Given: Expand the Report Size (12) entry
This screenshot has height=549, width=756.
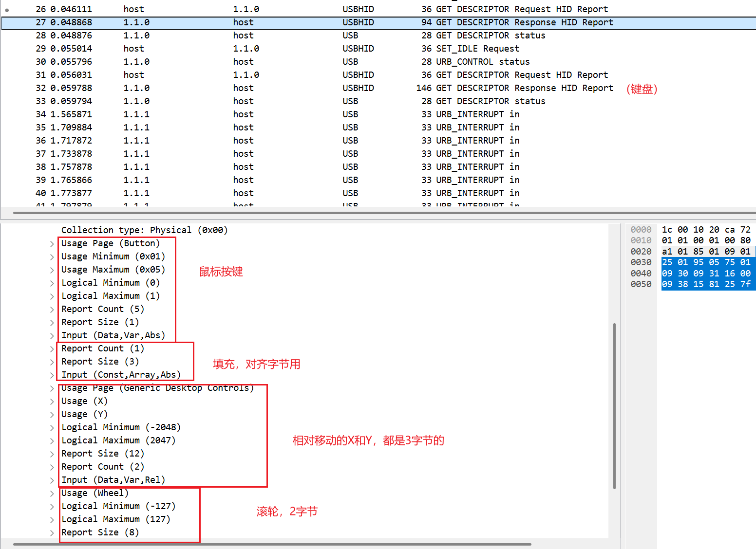Looking at the screenshot, I should pyautogui.click(x=52, y=454).
